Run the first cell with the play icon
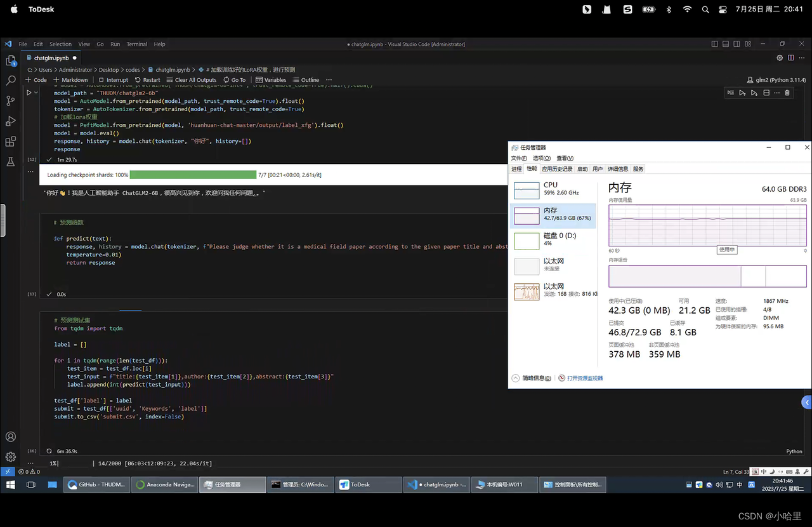Screen dimensions: 812x527 [x=29, y=93]
